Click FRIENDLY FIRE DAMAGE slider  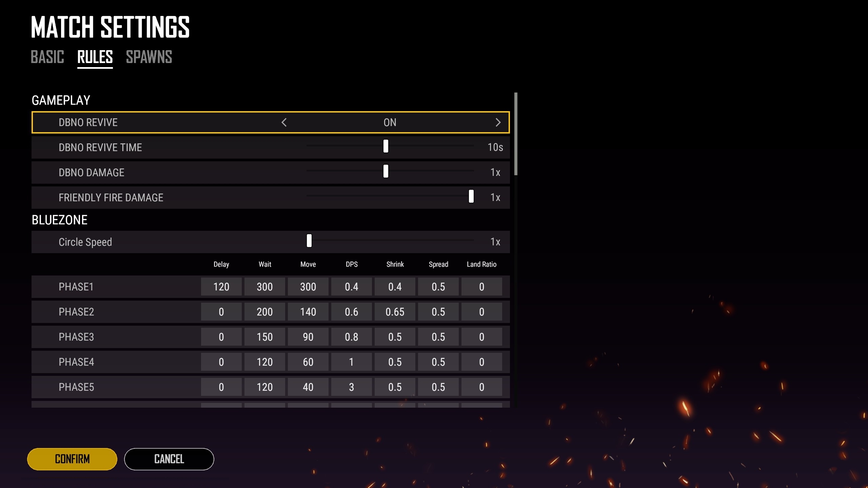click(x=472, y=197)
